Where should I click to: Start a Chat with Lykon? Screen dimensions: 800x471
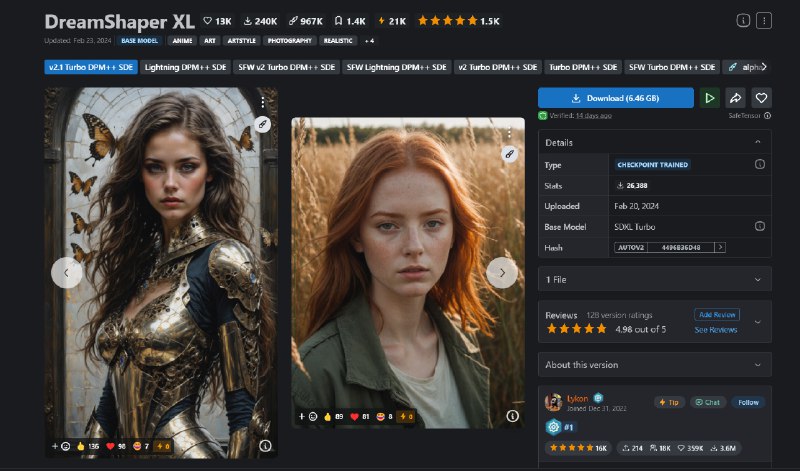coord(708,402)
